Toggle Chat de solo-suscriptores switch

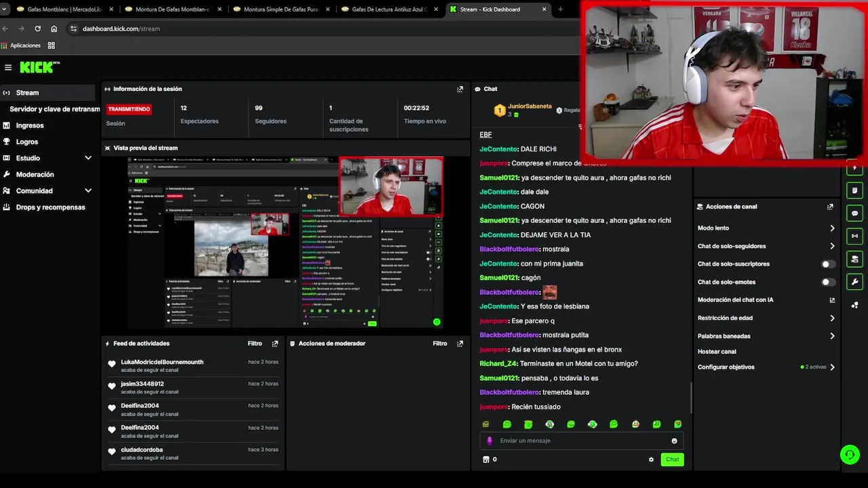coord(828,264)
